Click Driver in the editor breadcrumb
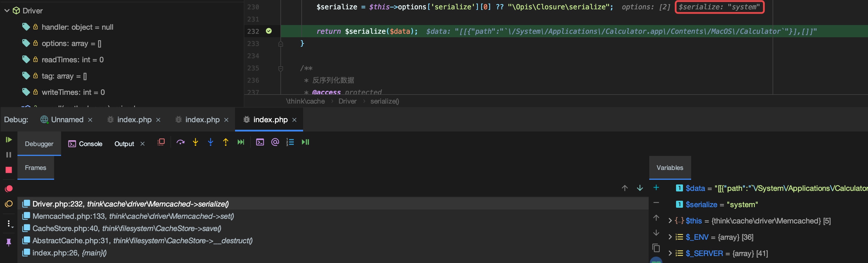The image size is (868, 263). (x=347, y=101)
